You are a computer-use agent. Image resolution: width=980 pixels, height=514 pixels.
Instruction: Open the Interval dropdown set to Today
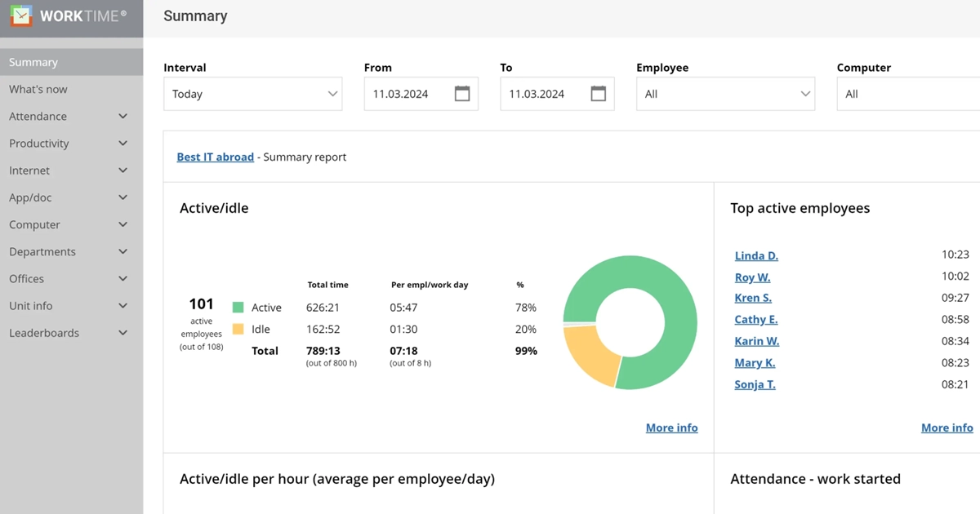253,94
